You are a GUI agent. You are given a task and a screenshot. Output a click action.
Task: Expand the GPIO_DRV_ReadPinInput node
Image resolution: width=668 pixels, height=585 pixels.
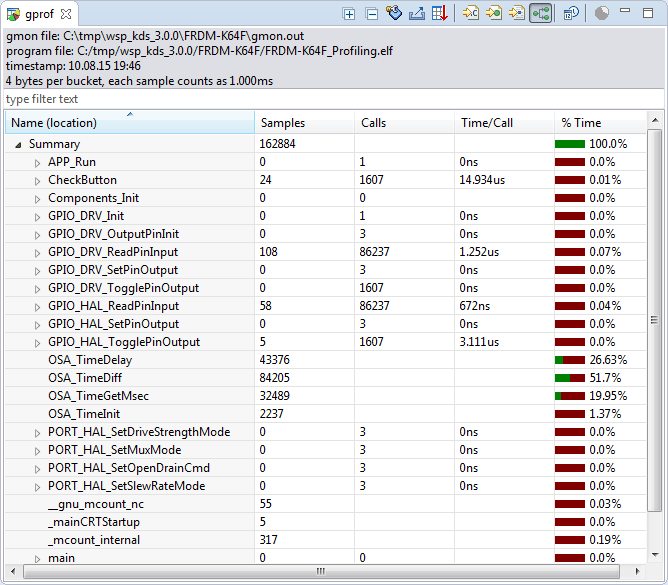click(x=37, y=253)
